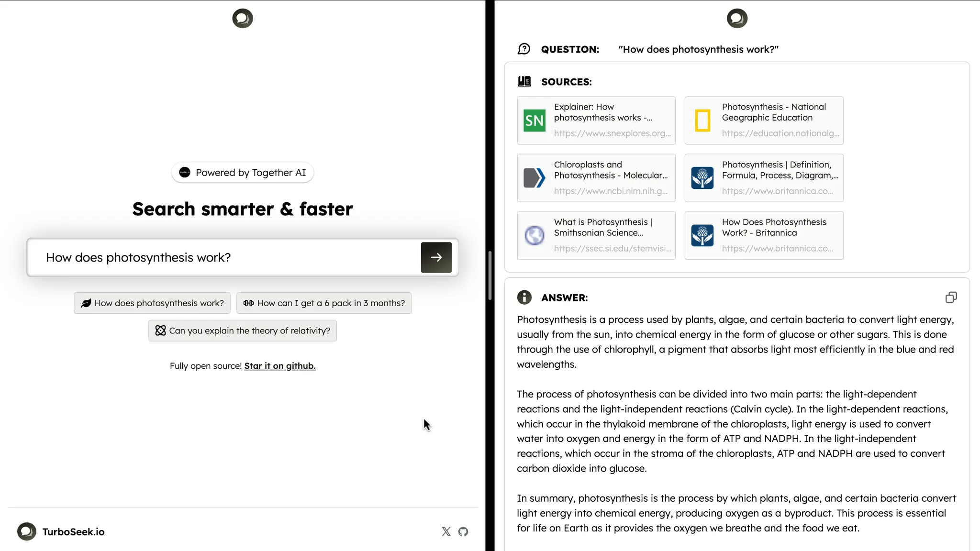Click the paragraph starting 'In summary, photosynthesis'
This screenshot has height=551, width=980.
point(736,513)
